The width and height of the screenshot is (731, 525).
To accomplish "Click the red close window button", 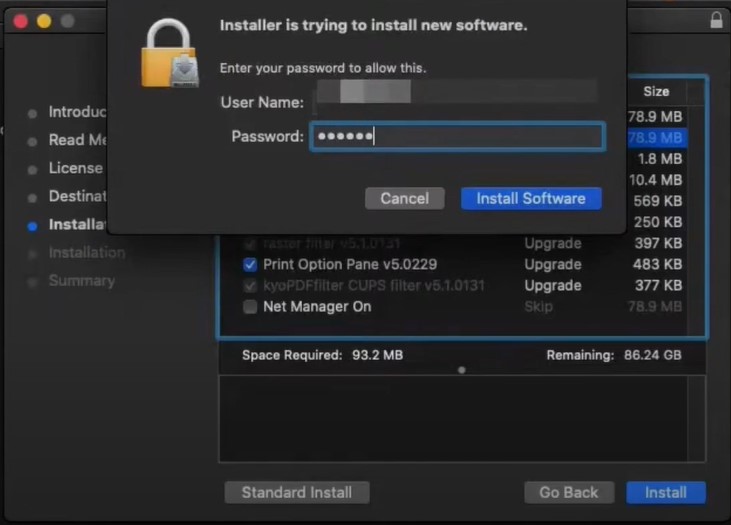I will pyautogui.click(x=21, y=21).
